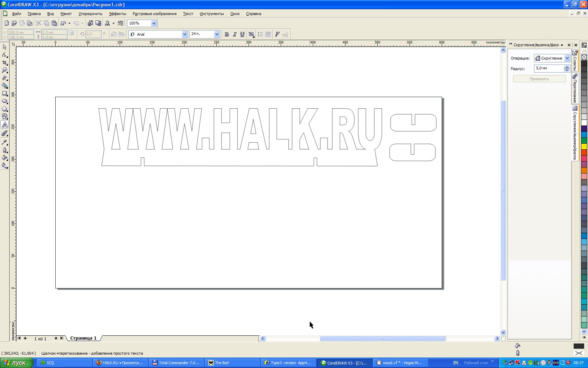Toggle bold text formatting
The height and width of the screenshot is (368, 588).
coord(227,34)
